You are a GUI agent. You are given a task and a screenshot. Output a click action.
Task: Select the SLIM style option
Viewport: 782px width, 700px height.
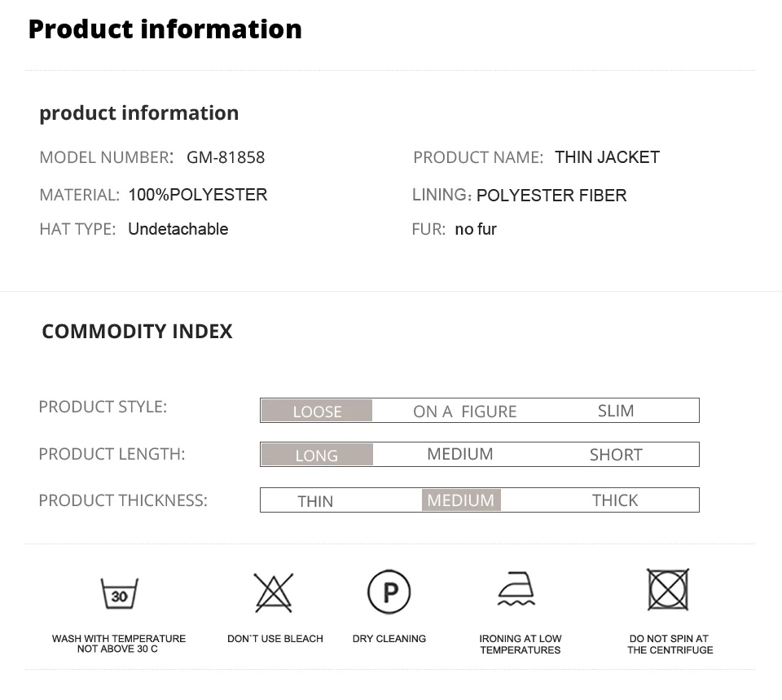[x=616, y=411]
